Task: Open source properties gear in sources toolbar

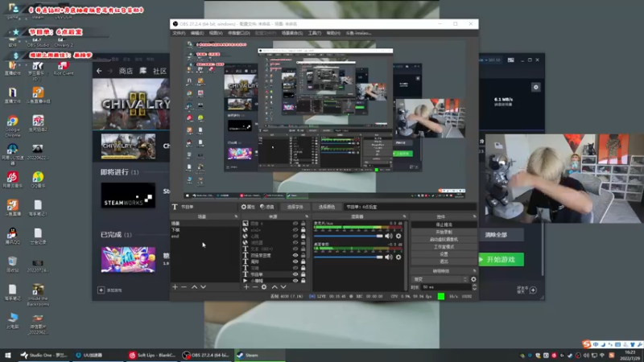Action: (264, 287)
